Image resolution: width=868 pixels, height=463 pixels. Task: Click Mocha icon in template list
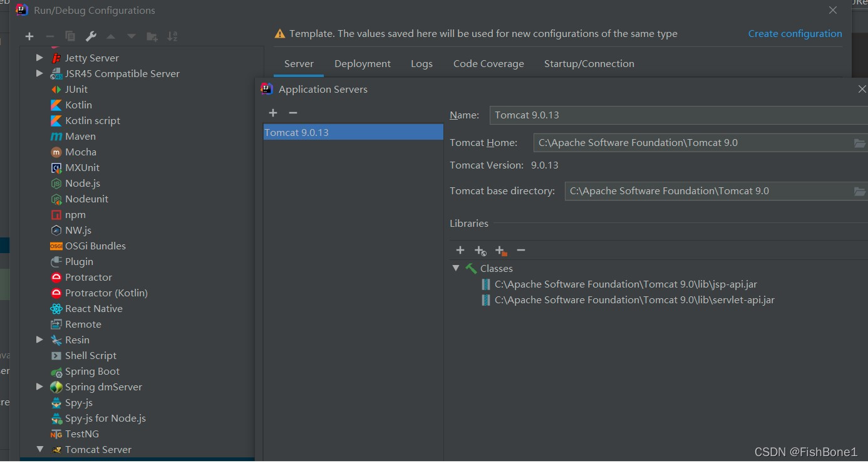[56, 152]
